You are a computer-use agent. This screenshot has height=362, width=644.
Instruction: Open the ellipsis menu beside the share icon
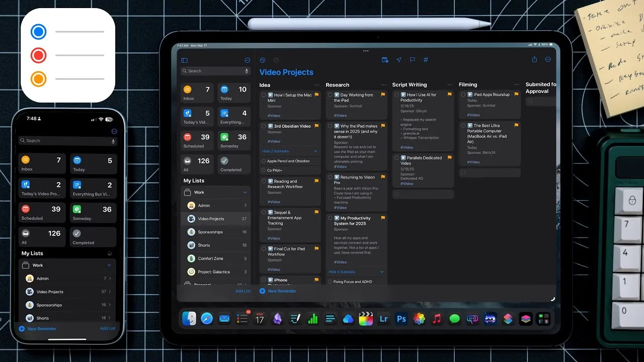[x=548, y=59]
